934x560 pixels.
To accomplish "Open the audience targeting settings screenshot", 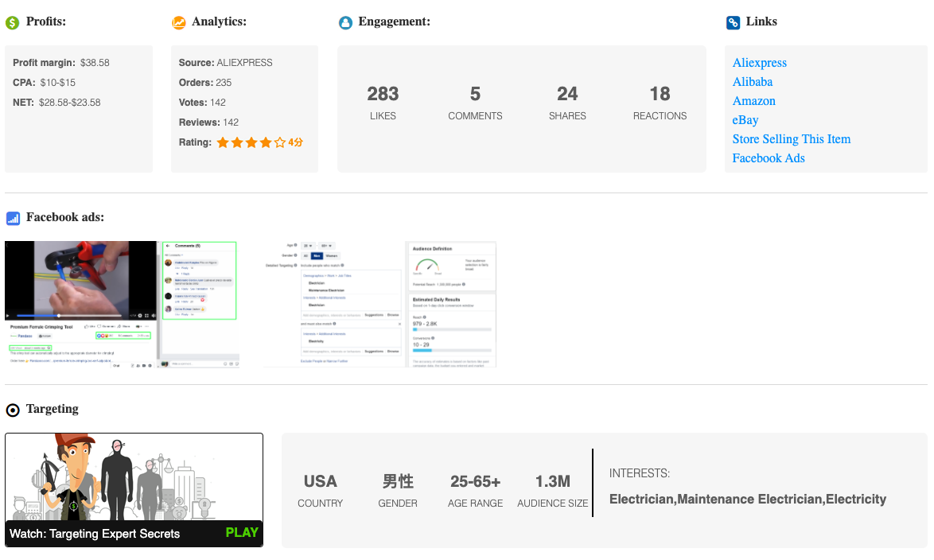I will pyautogui.click(x=334, y=304).
